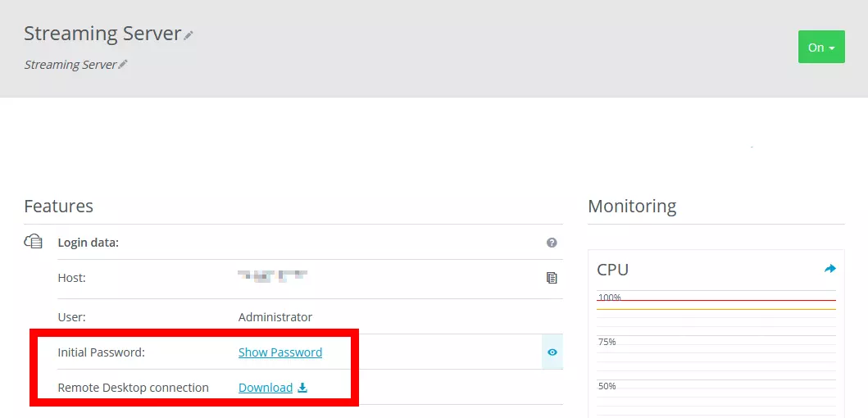
Task: Click the cloud server icon beside Login data
Action: coord(34,242)
